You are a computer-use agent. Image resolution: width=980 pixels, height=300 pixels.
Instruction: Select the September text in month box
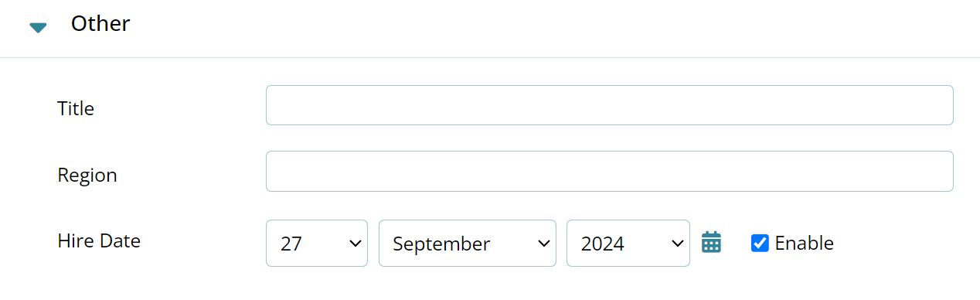tap(441, 244)
